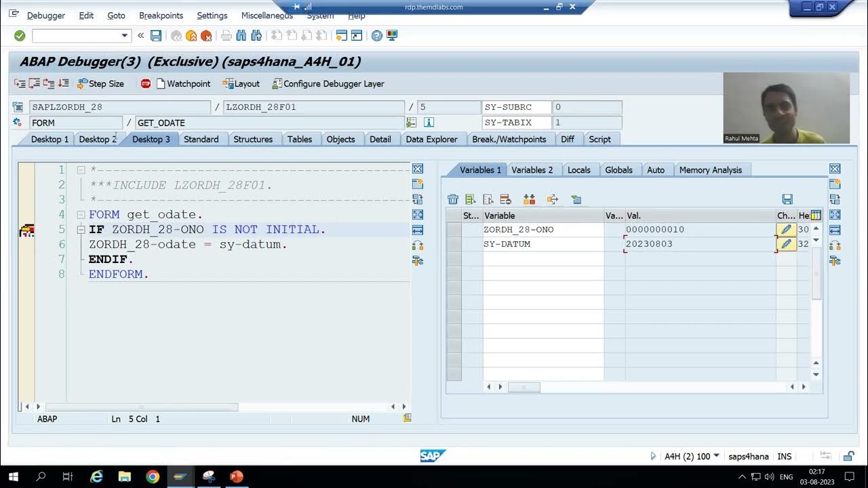Click the Create new session icon
Screen dimensions: 868x488
(x=342, y=36)
